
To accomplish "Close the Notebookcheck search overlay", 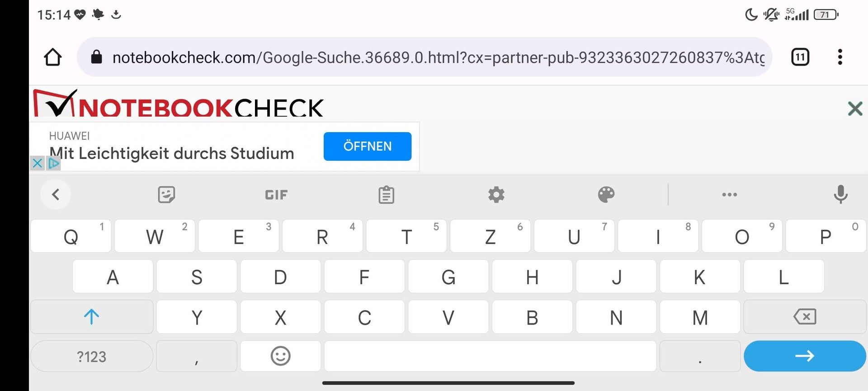I will coord(854,109).
